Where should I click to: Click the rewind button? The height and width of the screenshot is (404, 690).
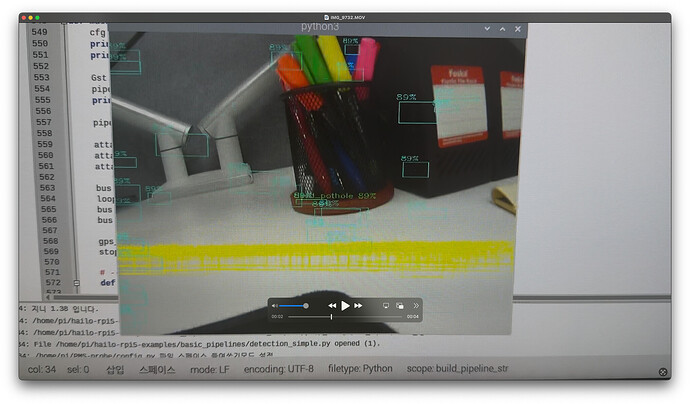[x=331, y=305]
